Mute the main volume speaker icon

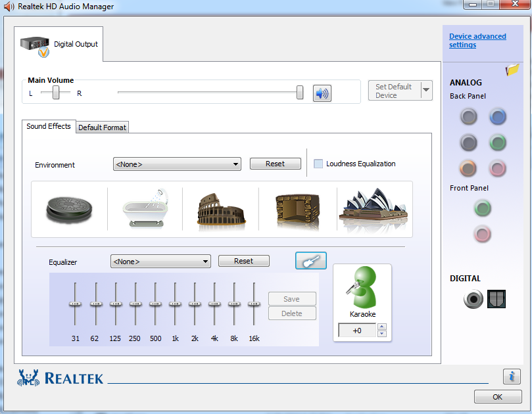pos(322,93)
